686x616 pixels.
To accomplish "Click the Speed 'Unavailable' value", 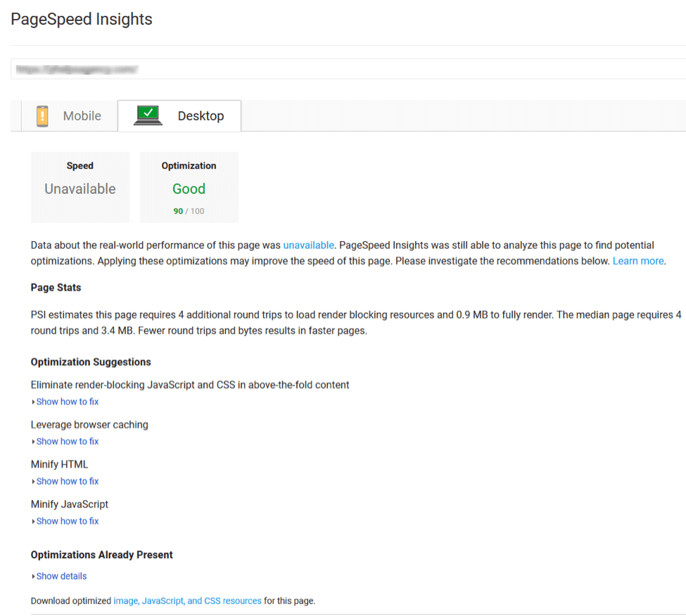I will pos(80,189).
